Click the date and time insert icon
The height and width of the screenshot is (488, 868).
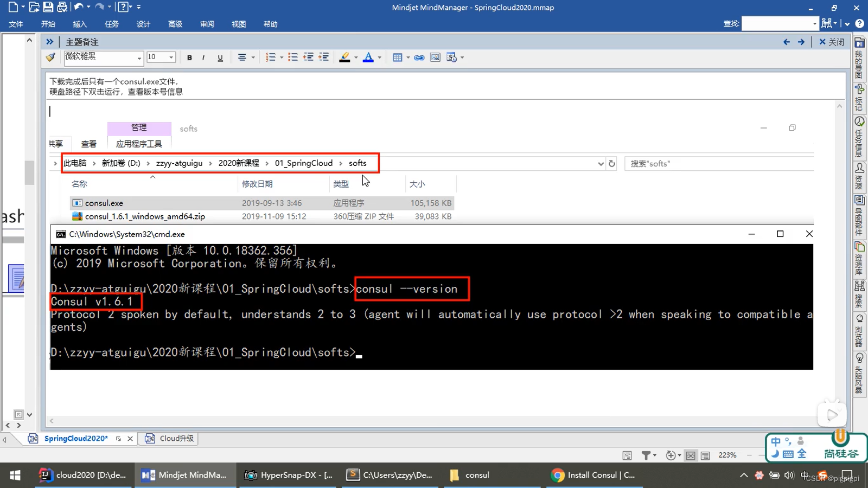pos(451,57)
